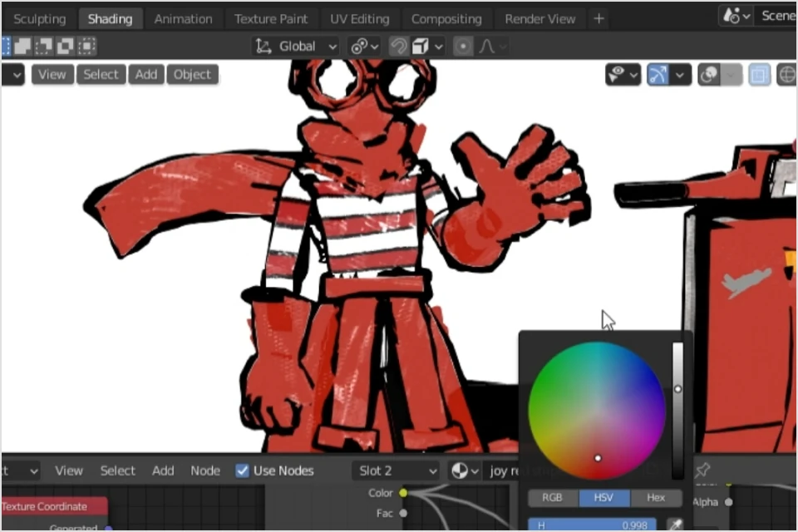Tick the Use Nodes checkbox
Image resolution: width=798 pixels, height=532 pixels.
tap(242, 471)
